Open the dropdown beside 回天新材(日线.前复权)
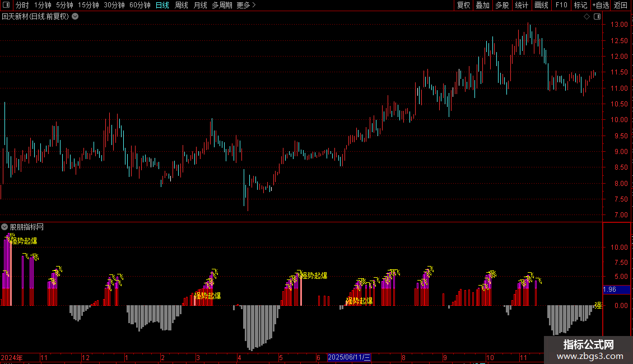 (75, 17)
